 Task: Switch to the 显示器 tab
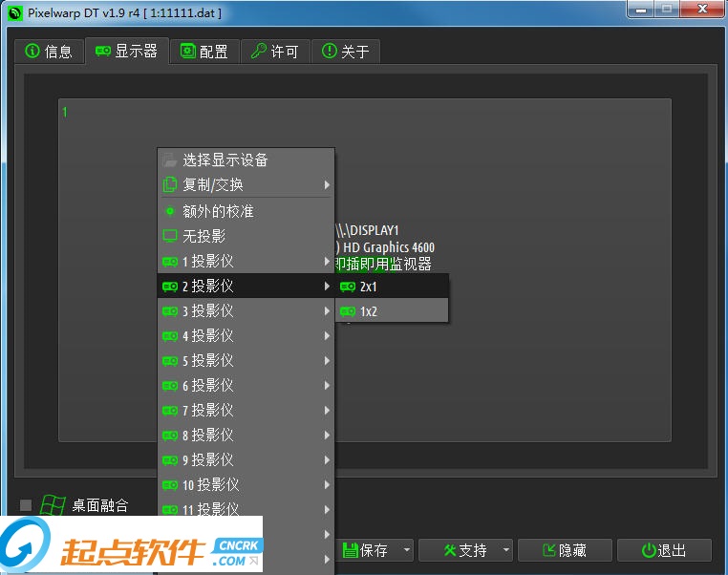coord(126,51)
